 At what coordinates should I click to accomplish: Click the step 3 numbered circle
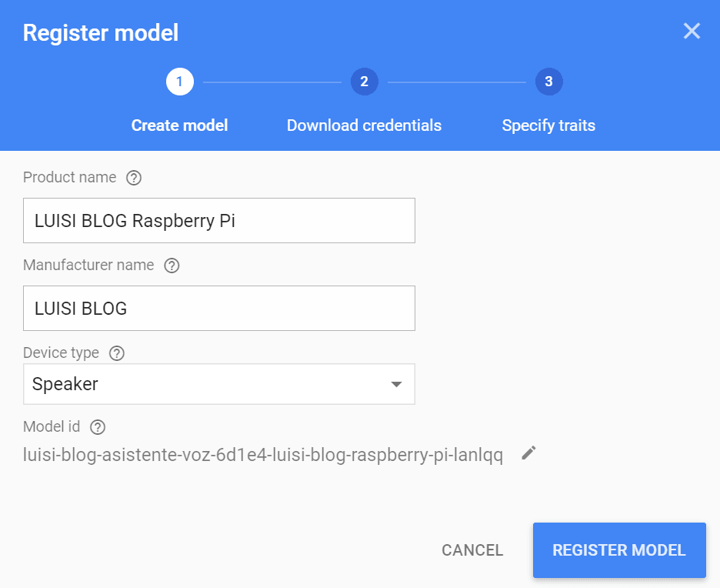[548, 82]
